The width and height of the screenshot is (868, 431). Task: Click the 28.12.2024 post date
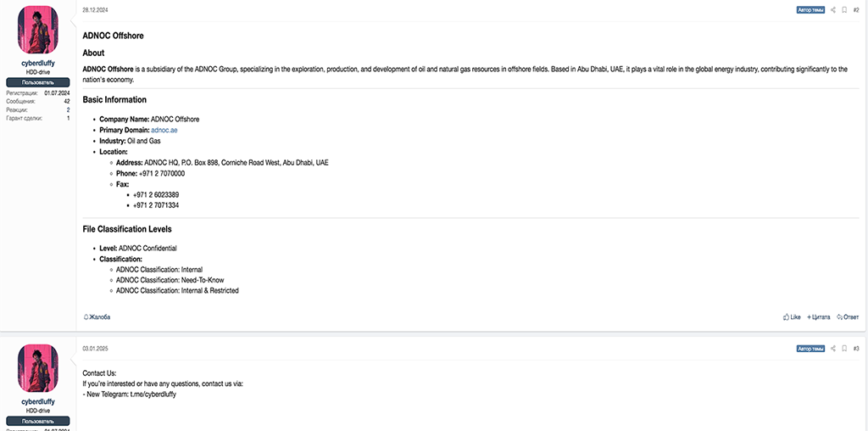[x=95, y=10]
